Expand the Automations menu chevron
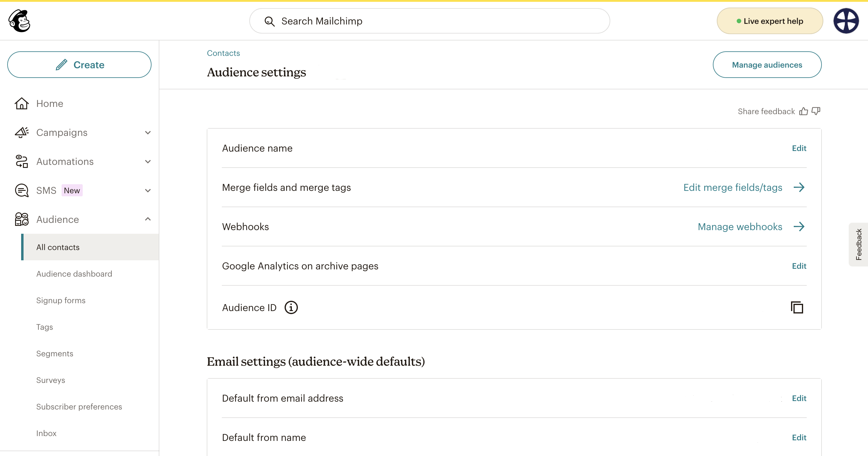Image resolution: width=868 pixels, height=456 pixels. pos(148,162)
